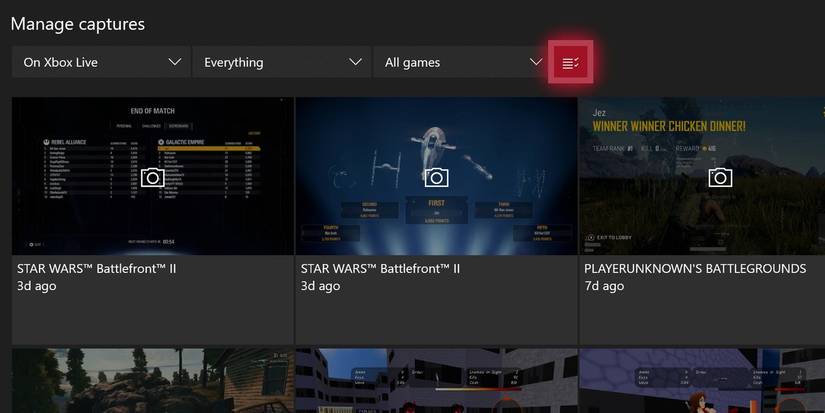The width and height of the screenshot is (825, 413).
Task: Click camera icon on starfighter podium capture
Action: (x=436, y=177)
